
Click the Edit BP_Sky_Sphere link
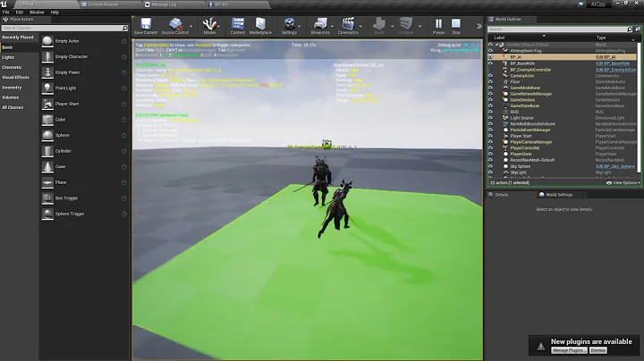[x=615, y=166]
